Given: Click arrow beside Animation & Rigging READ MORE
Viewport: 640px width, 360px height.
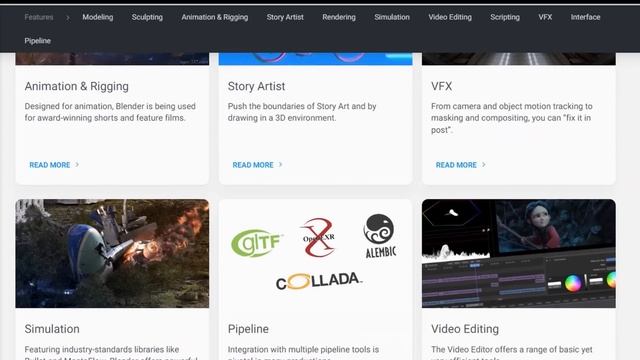Looking at the screenshot, I should 77,164.
